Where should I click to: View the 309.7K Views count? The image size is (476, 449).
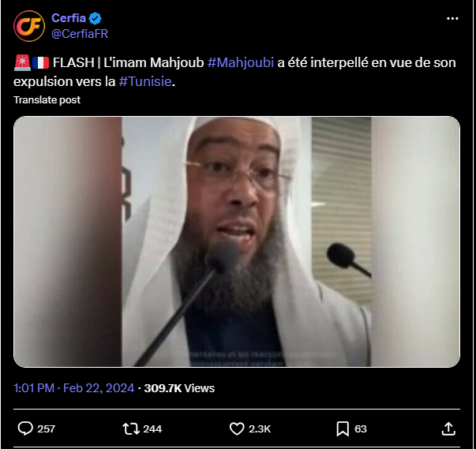point(179,388)
